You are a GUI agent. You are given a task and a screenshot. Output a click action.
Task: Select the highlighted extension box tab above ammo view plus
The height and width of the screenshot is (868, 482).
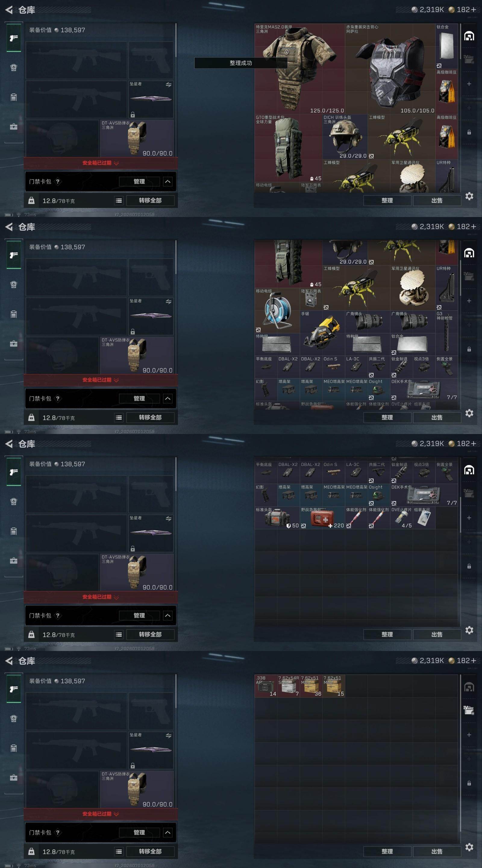469,711
